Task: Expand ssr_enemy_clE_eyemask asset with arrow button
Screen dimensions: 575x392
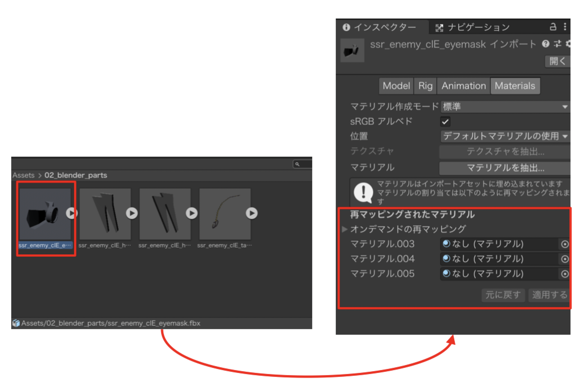Action: (72, 213)
